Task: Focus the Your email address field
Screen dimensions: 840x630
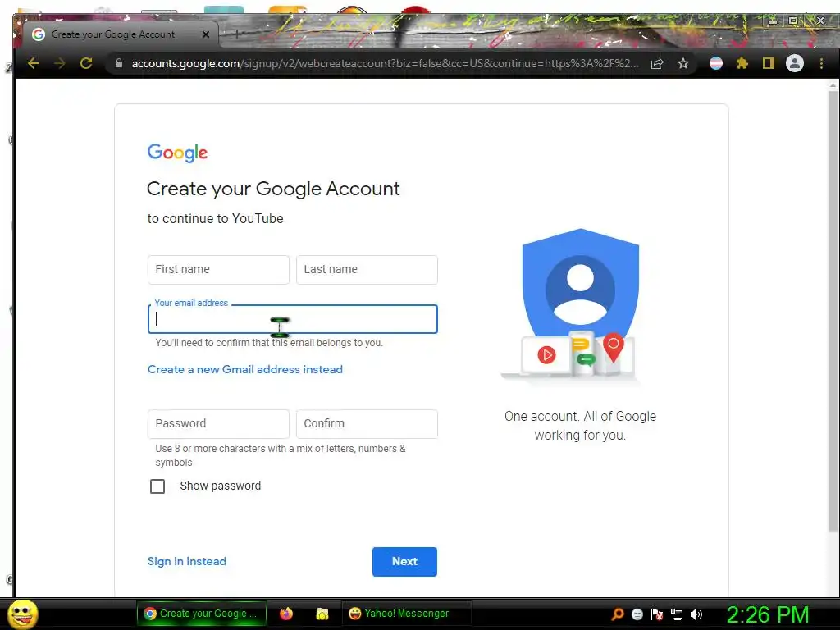Action: tap(293, 319)
